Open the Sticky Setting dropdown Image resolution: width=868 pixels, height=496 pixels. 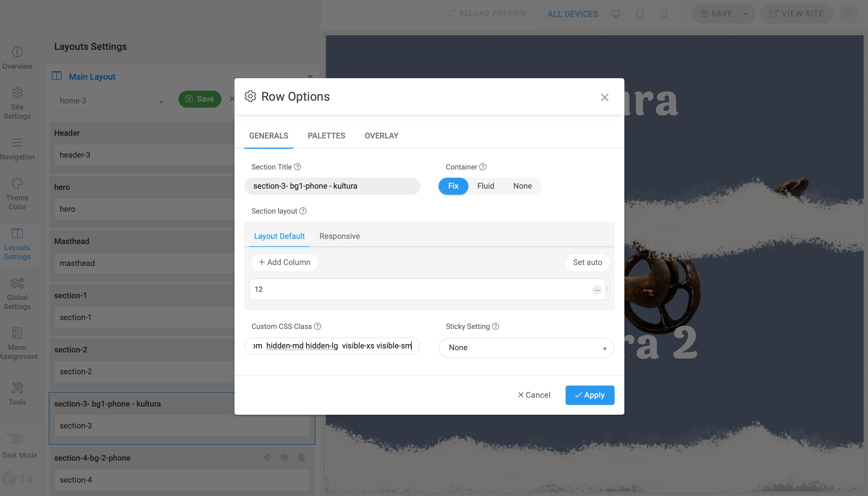[x=526, y=348]
